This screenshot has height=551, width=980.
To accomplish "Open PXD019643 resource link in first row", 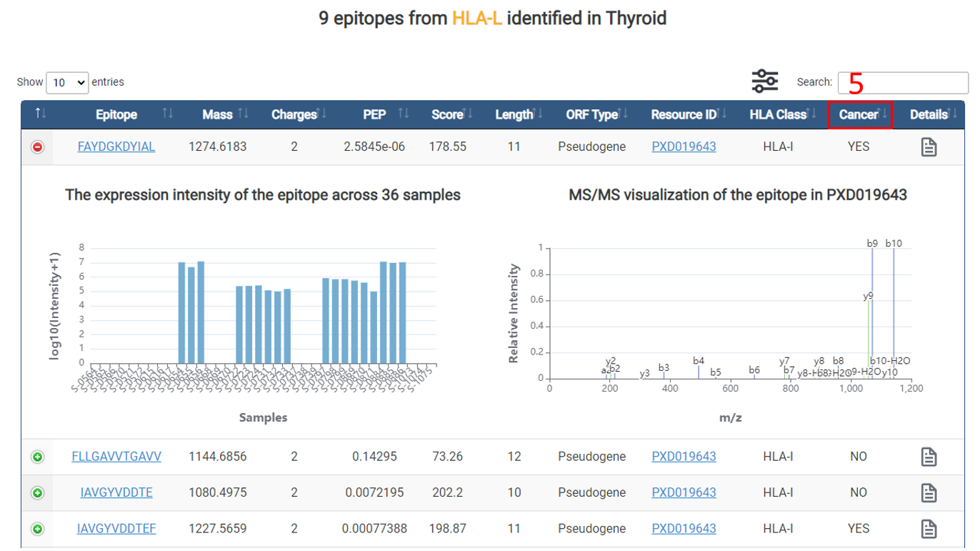I will click(x=684, y=147).
